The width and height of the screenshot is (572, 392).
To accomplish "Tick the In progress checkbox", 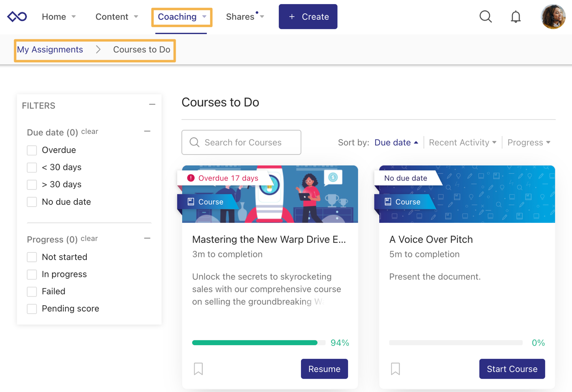I will point(32,274).
